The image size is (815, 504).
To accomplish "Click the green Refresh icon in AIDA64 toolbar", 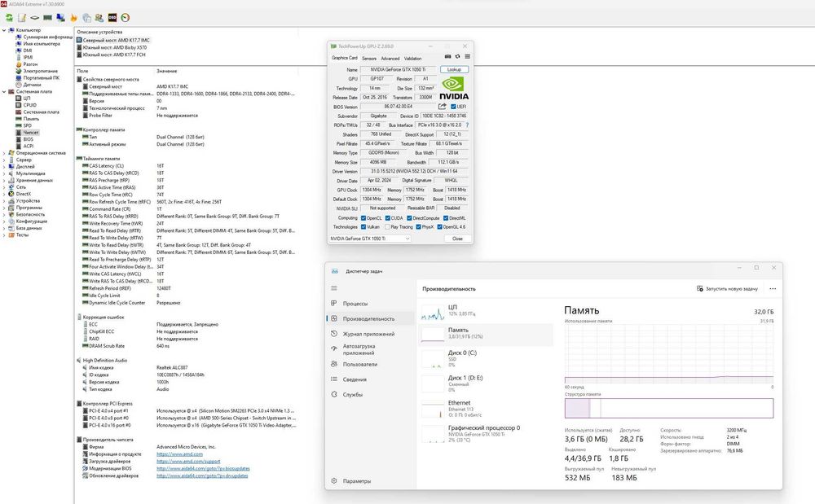I will click(x=9, y=18).
